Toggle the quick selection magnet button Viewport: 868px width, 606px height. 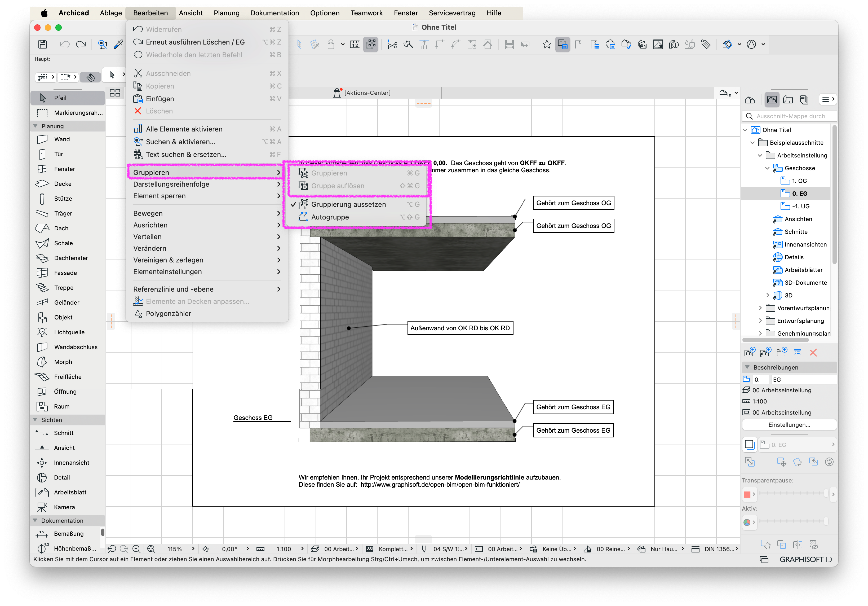click(x=91, y=77)
